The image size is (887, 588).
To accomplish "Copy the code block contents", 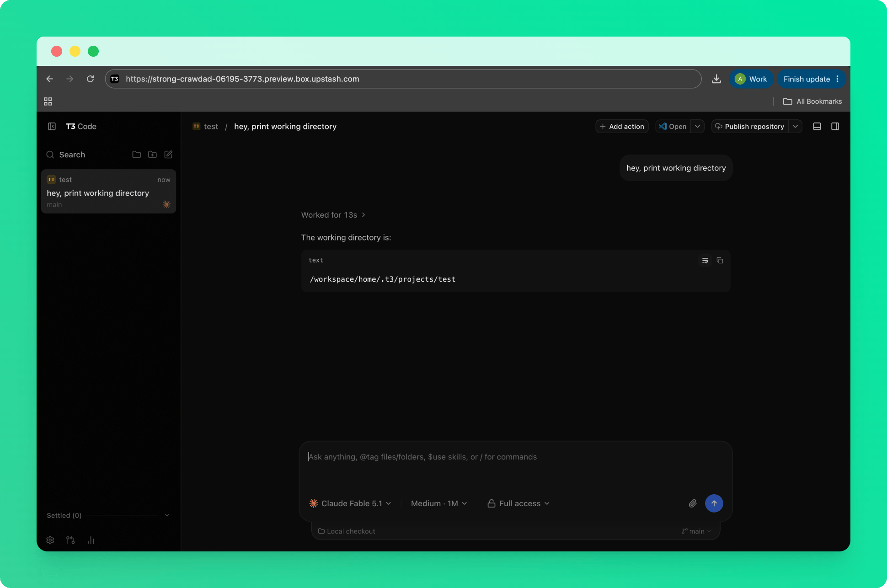I will [x=720, y=260].
